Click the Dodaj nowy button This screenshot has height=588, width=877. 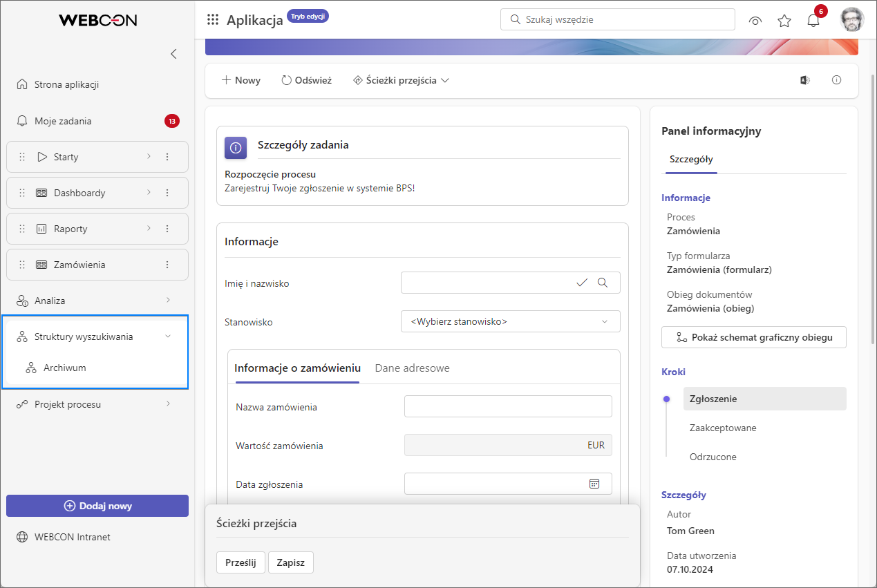(x=97, y=506)
